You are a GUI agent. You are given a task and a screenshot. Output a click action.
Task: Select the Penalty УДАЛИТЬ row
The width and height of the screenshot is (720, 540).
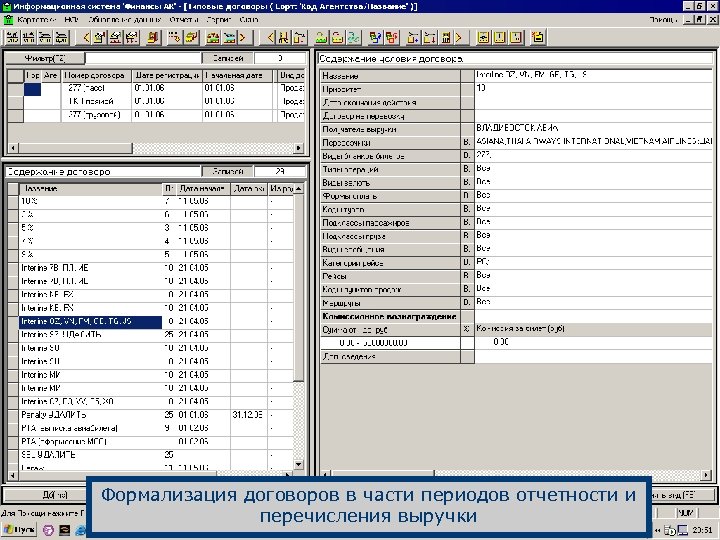156,415
